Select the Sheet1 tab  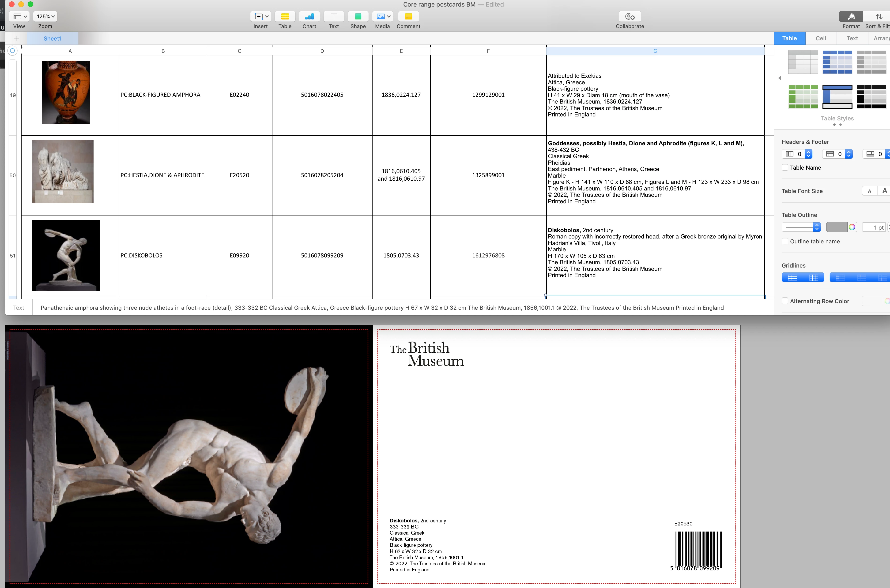tap(53, 38)
